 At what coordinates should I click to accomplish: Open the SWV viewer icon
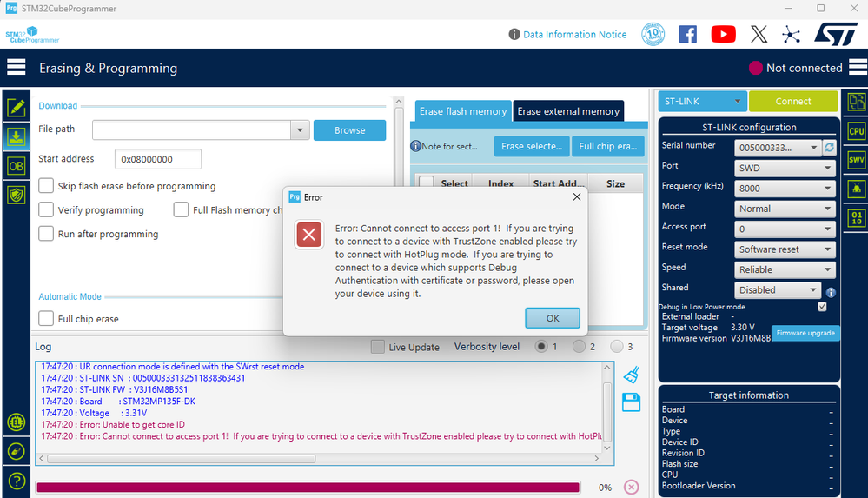(856, 160)
